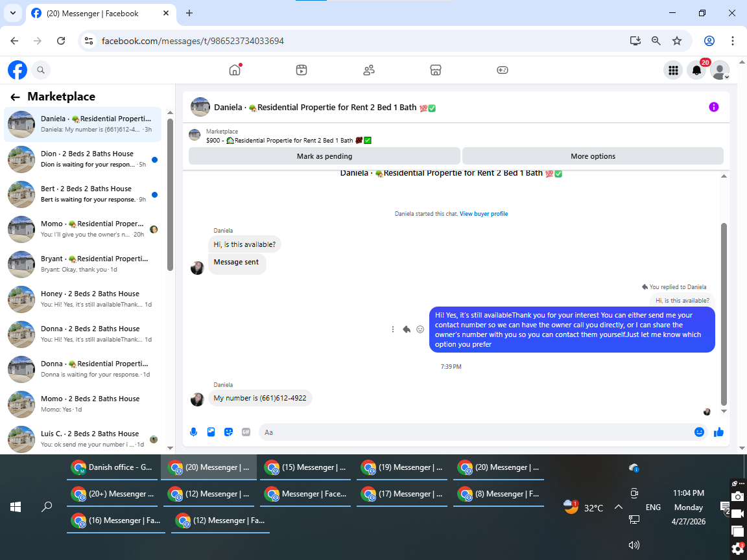Screen dimensions: 747x560
Task: View site information icon in address bar
Action: [89, 41]
